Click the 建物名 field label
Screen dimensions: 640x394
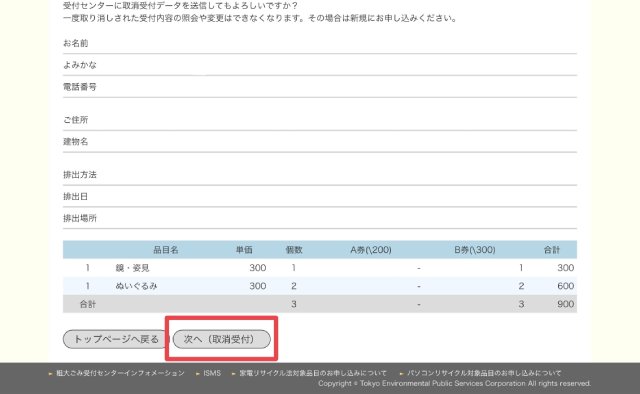76,142
